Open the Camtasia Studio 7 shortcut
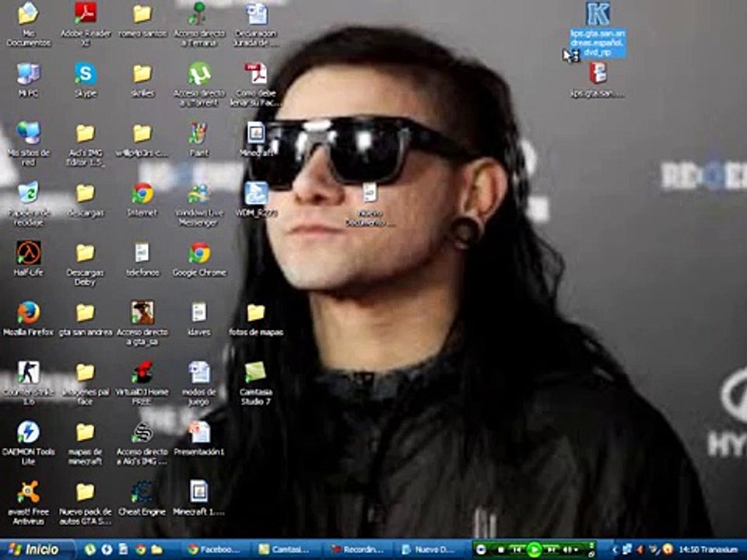This screenshot has height=560, width=747. pos(255,373)
